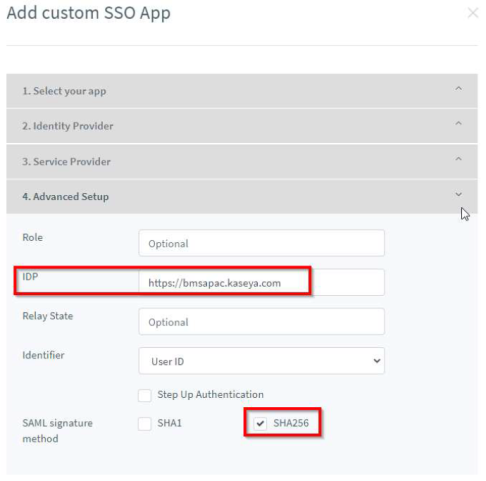This screenshot has width=486, height=481.
Task: Expand the Service Provider chevron arrow
Action: [x=459, y=159]
